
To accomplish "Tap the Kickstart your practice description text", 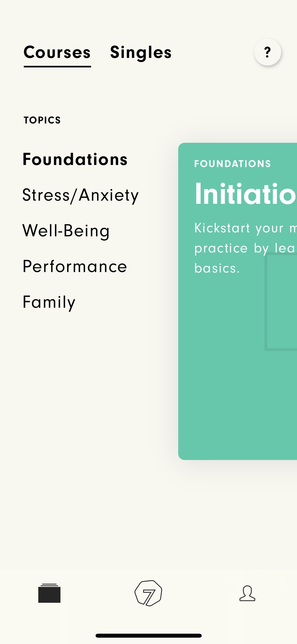I will point(246,248).
